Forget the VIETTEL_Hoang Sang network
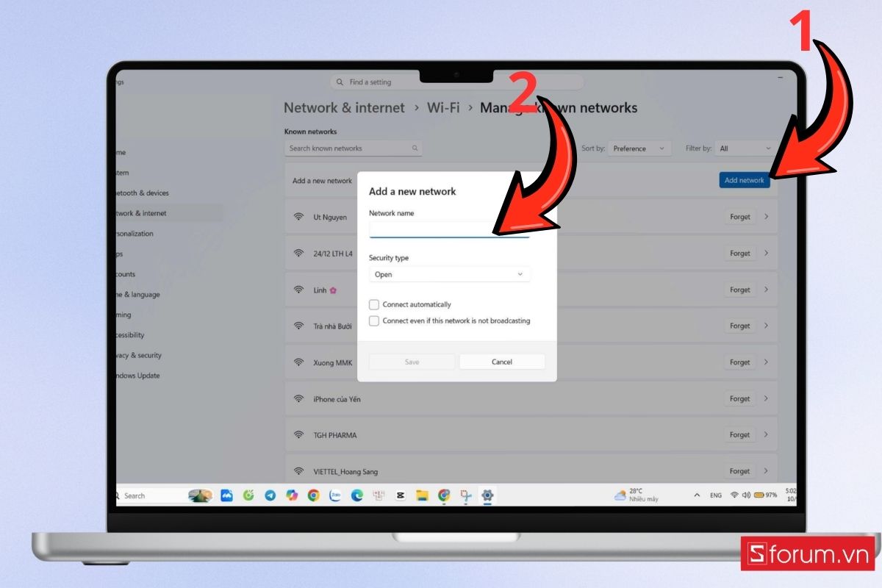Screen dimensions: 882x588 [740, 471]
